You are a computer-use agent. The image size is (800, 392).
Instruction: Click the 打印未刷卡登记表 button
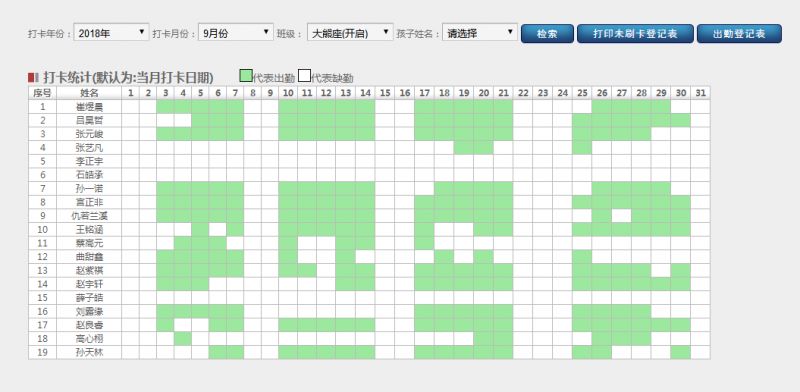tap(635, 34)
